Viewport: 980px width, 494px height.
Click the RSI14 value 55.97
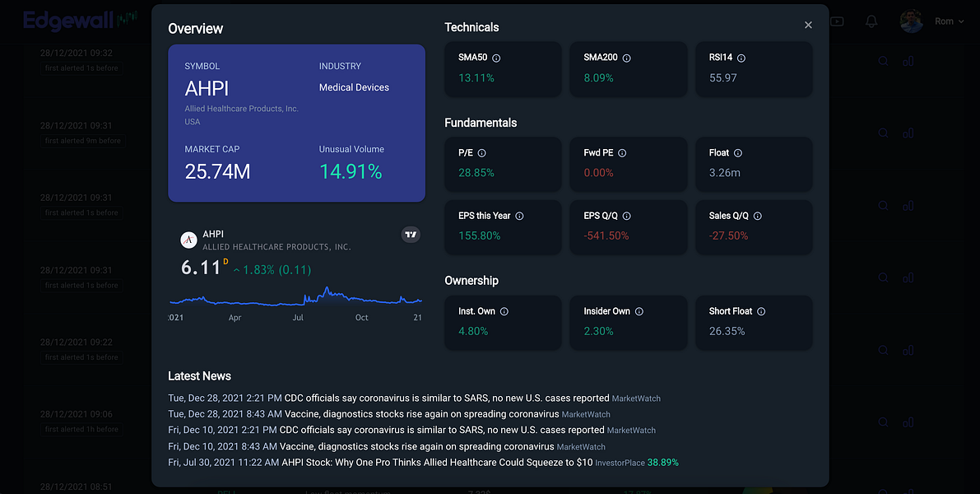coord(723,78)
